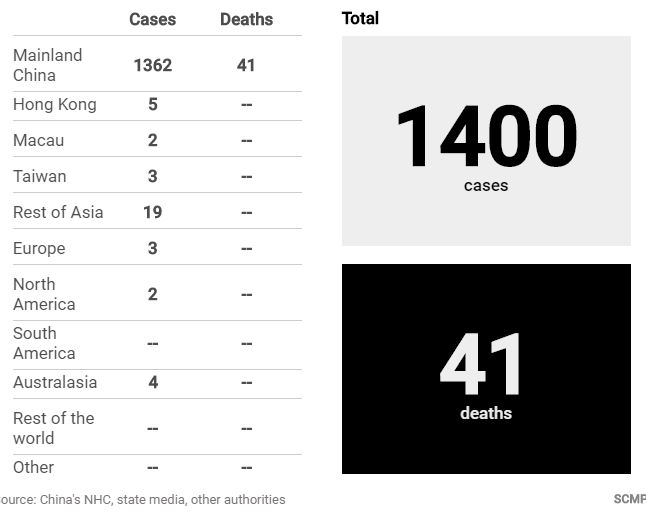Click the 1400 total cases panel
This screenshot has width=646, height=513.
(486, 141)
